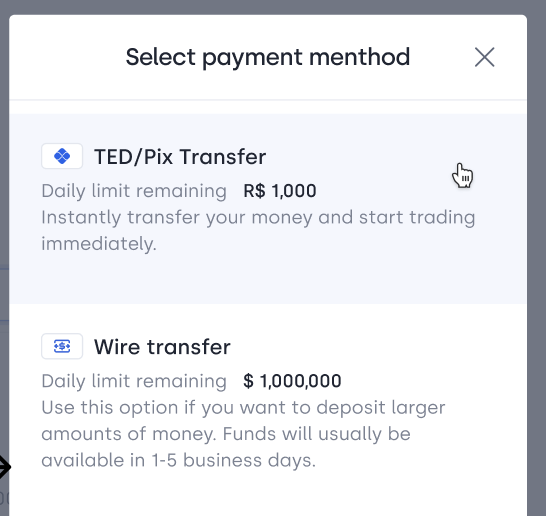Click the dimmed background right of the dialog

click(x=537, y=265)
